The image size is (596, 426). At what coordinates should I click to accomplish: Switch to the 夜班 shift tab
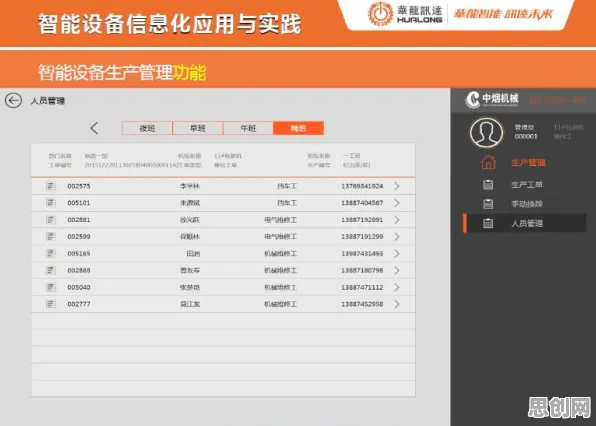147,128
